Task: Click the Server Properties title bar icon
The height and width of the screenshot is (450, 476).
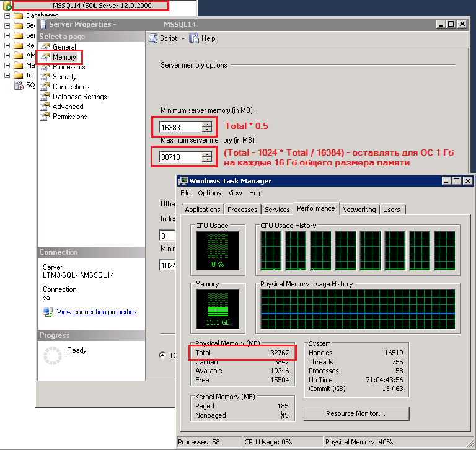Action: [43, 24]
